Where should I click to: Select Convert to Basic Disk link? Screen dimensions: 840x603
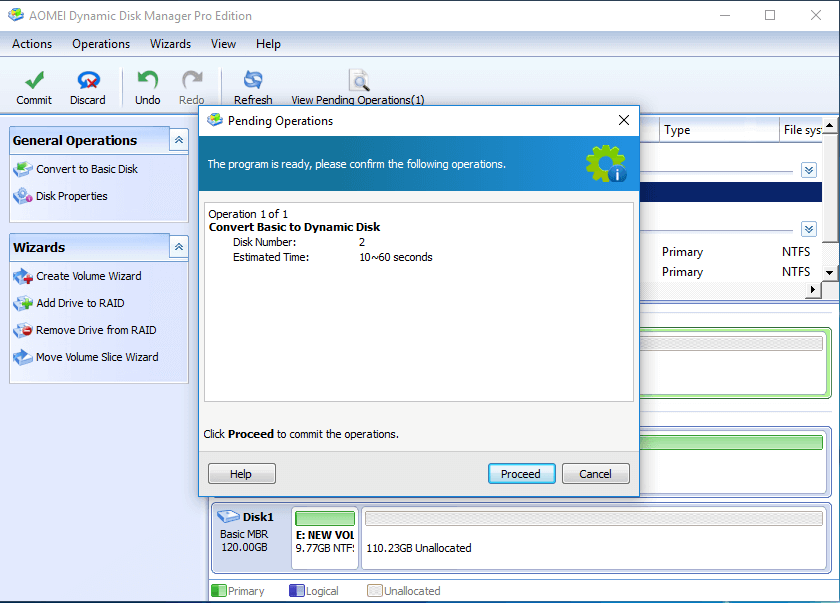(87, 169)
